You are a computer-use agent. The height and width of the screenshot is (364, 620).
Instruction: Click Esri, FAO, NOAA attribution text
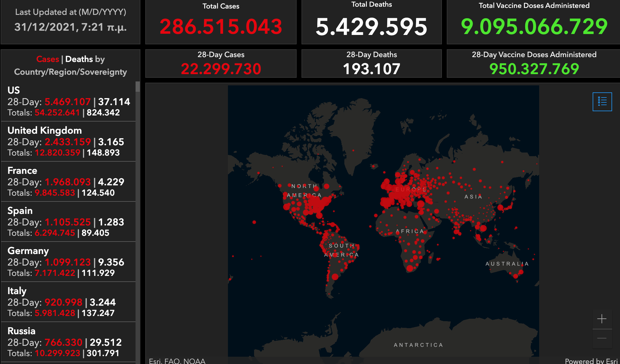pos(177,361)
